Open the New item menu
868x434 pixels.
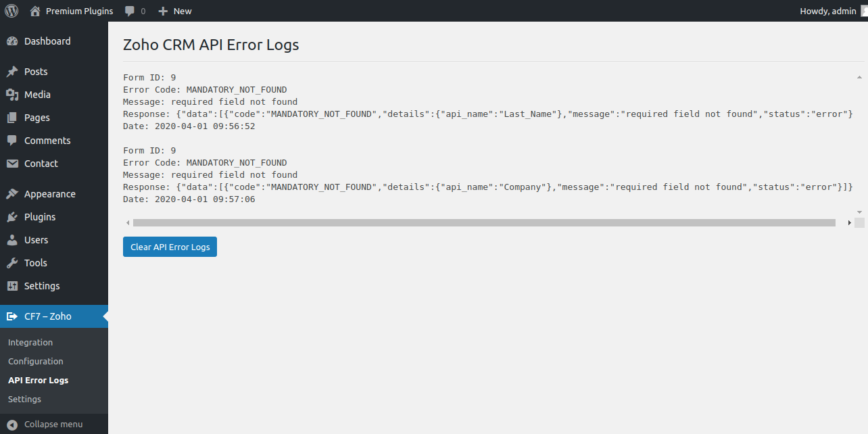pos(174,11)
